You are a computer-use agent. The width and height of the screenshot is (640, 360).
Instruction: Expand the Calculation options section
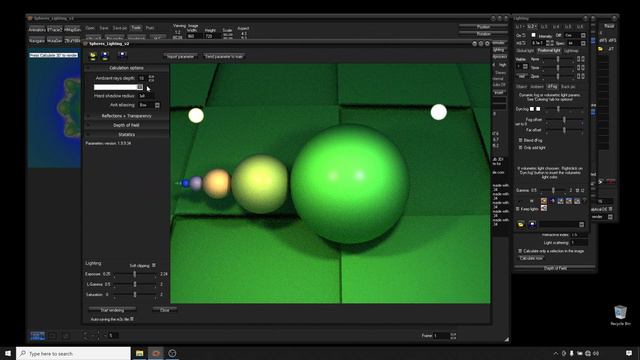click(127, 68)
